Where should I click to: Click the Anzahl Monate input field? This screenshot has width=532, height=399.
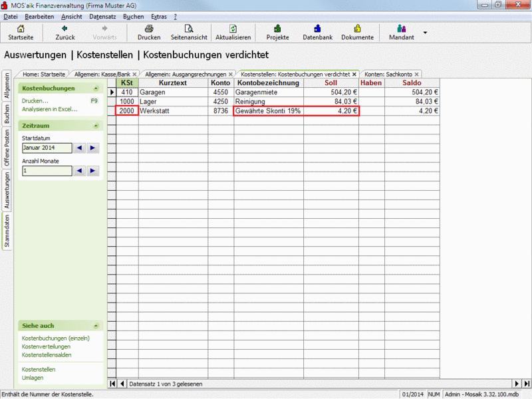pos(47,171)
